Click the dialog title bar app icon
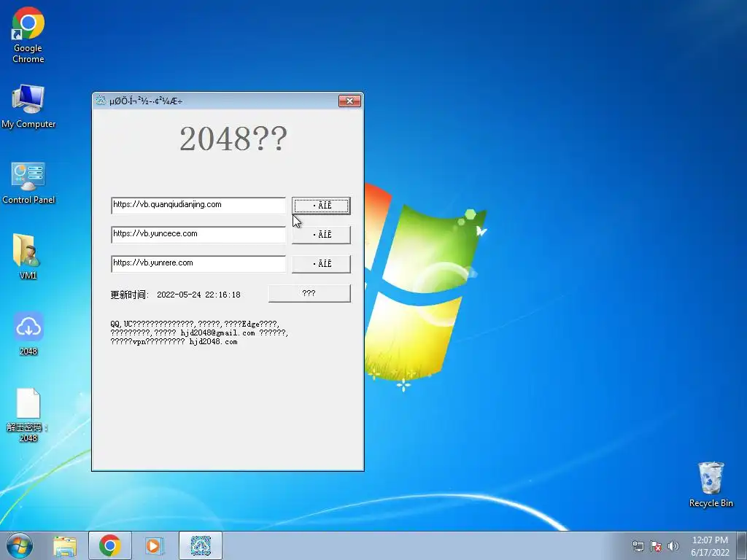Viewport: 747px width, 560px height. [101, 101]
